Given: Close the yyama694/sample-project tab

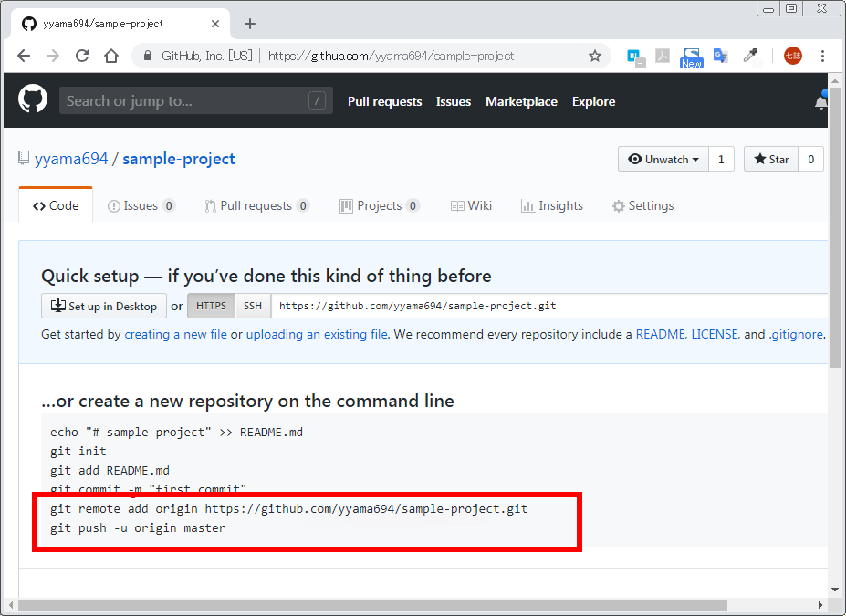Looking at the screenshot, I should 215,24.
